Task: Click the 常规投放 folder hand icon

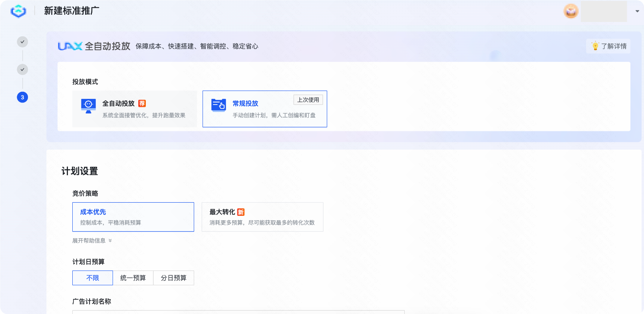Action: 219,105
